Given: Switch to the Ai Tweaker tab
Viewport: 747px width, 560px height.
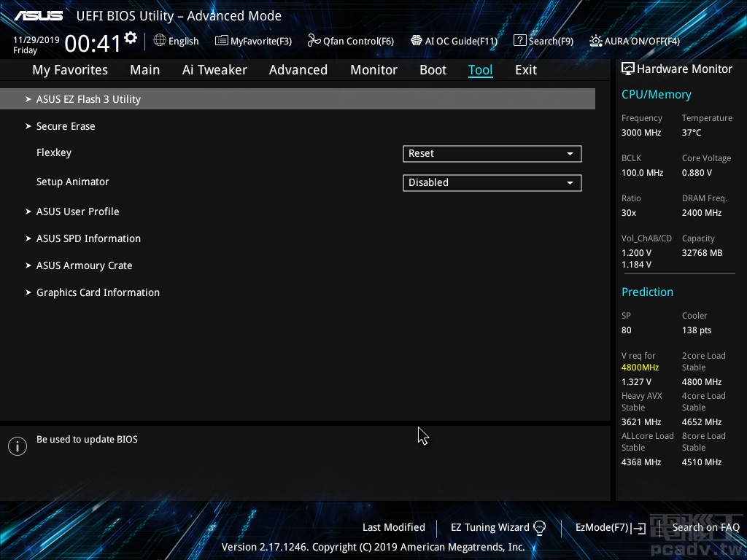Looking at the screenshot, I should 214,70.
